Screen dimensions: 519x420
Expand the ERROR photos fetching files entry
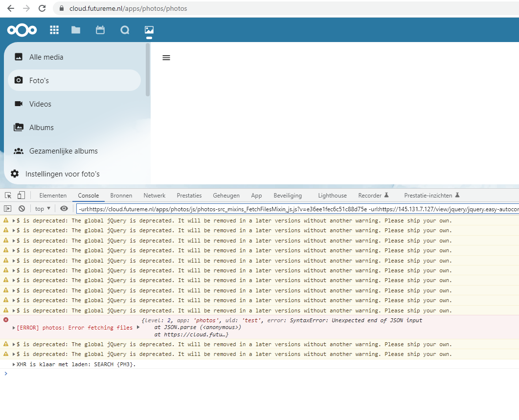pyautogui.click(x=14, y=328)
